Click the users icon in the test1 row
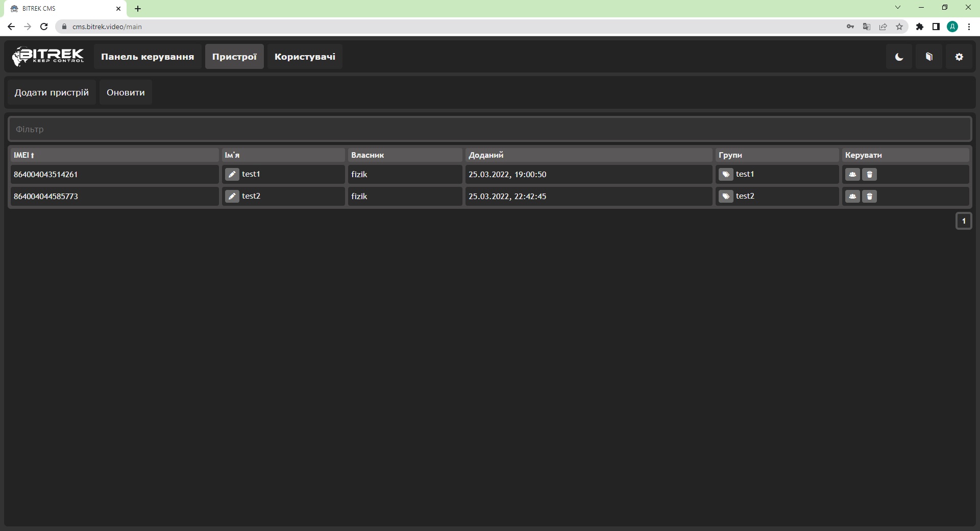The width and height of the screenshot is (980, 531). (x=852, y=175)
